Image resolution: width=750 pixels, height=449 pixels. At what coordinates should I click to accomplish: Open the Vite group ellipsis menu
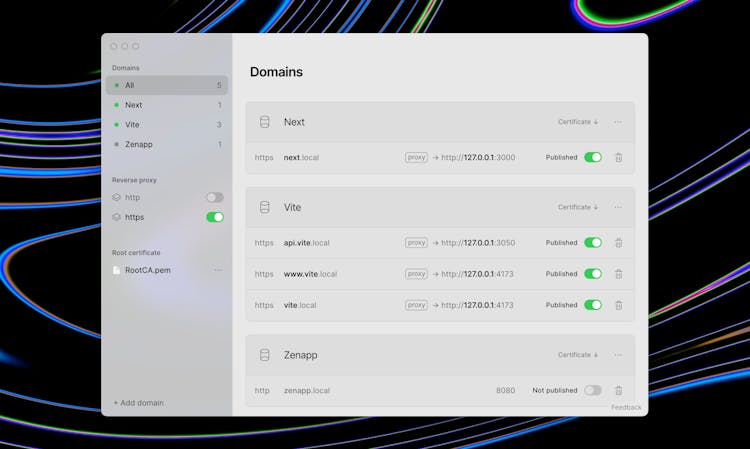[618, 207]
